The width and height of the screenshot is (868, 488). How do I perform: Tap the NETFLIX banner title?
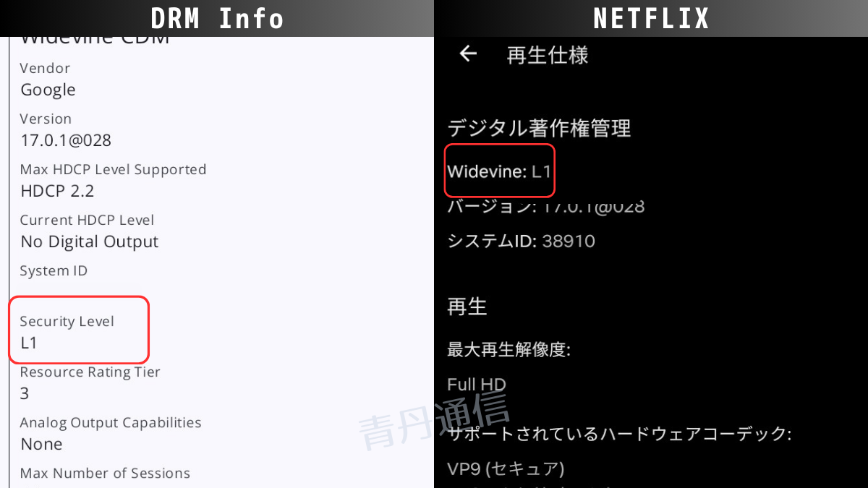[651, 18]
